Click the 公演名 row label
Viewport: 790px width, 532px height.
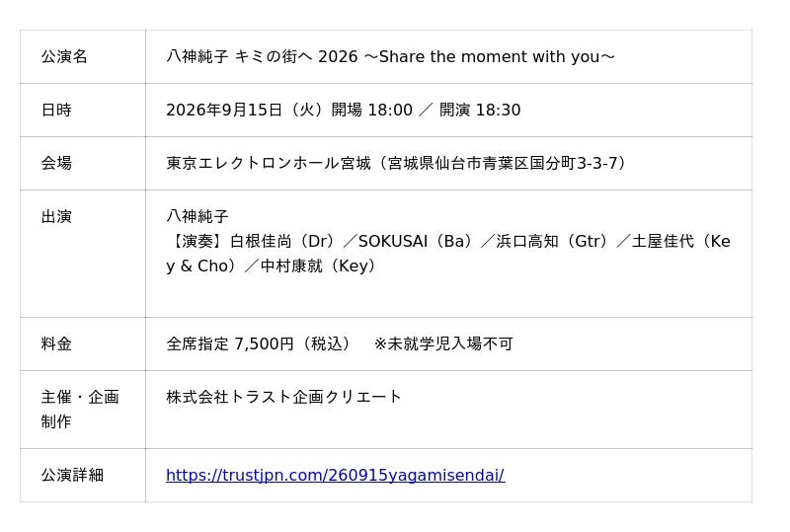point(64,56)
